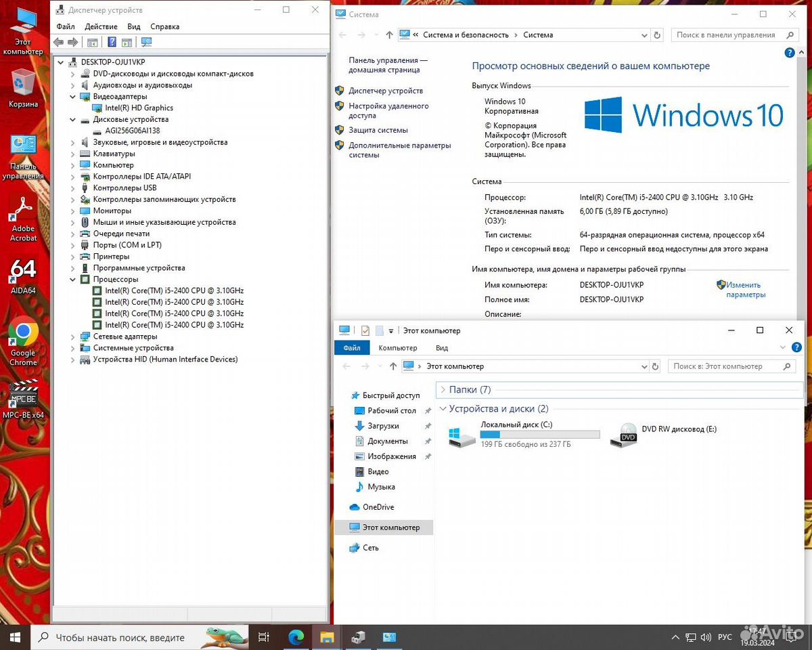The width and height of the screenshot is (812, 650).
Task: Select OneDrive in Explorer navigation pane
Action: (x=378, y=507)
